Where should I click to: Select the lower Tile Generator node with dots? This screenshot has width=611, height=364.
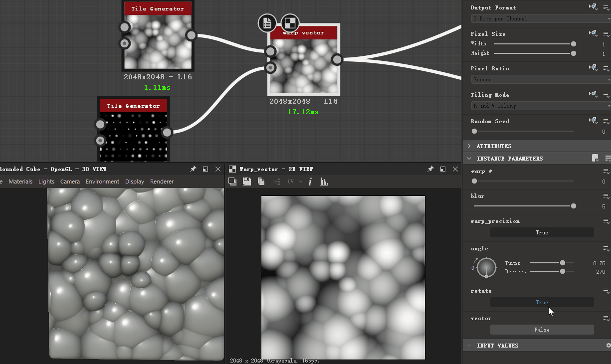coord(134,136)
